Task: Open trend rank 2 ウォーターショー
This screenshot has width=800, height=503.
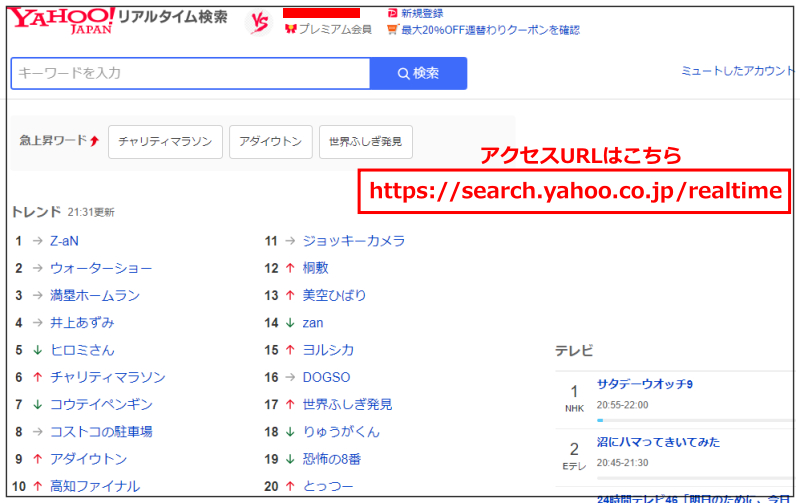Action: click(101, 268)
